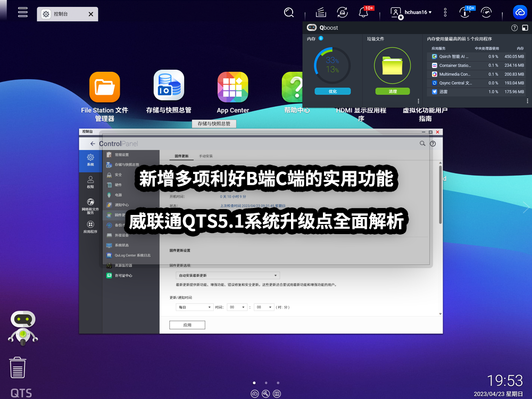This screenshot has width=532, height=399.
Task: Expand the hour 00 dropdown
Action: point(237,307)
